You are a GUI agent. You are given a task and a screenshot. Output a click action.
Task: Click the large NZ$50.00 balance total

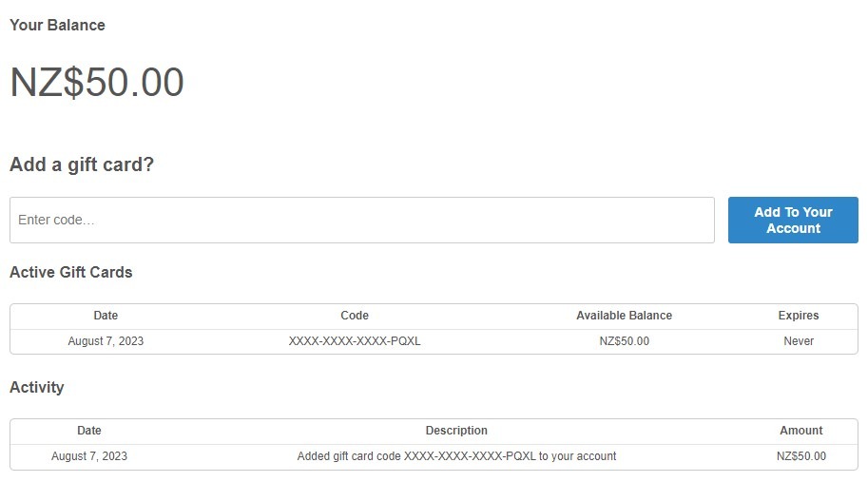(x=97, y=83)
